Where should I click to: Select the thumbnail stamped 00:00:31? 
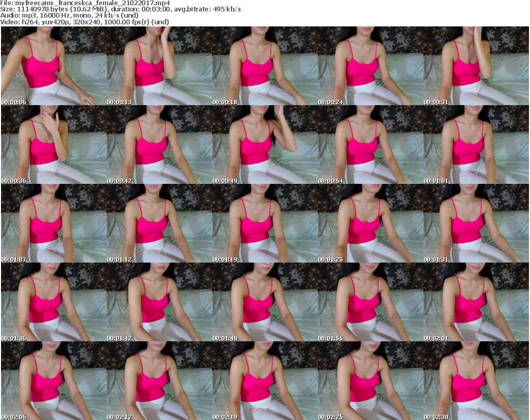click(x=476, y=66)
